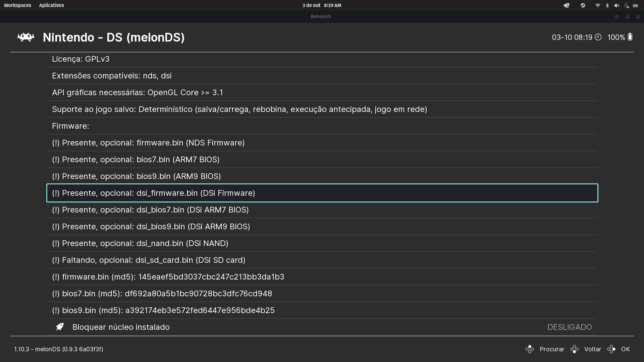Open the Aplicativos menu
The width and height of the screenshot is (644, 362).
tap(51, 5)
